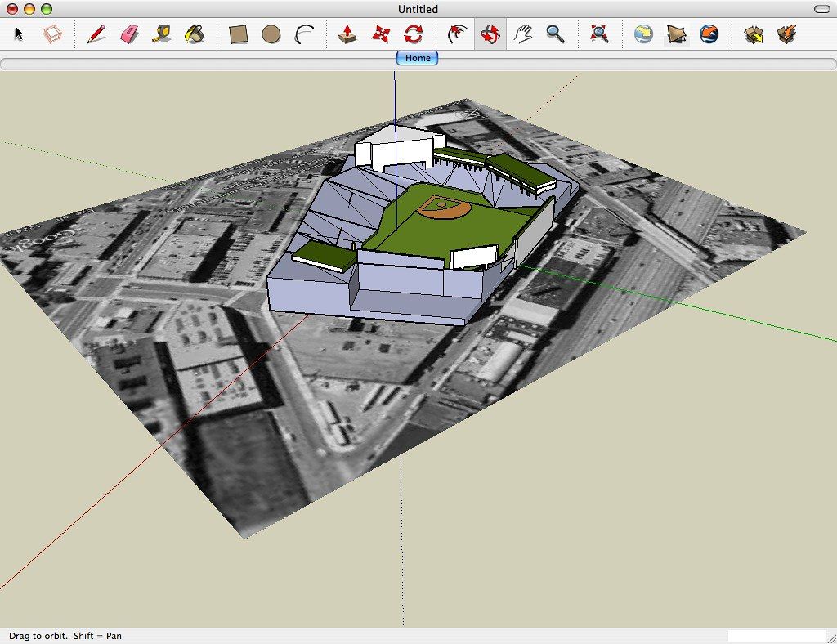
Task: Pick the Arc drawing tool
Action: pyautogui.click(x=304, y=34)
